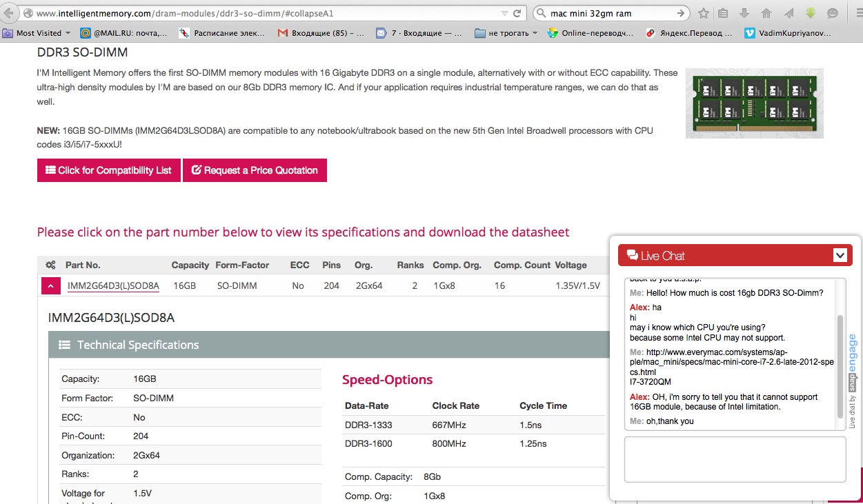Viewport: 863px width, 504px height.
Task: Open the VadimKupriyanov bookmark
Action: (x=788, y=32)
